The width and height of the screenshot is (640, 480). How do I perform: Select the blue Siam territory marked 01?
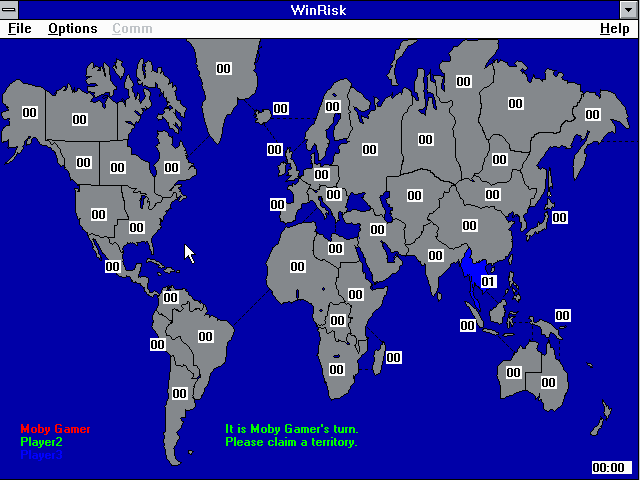488,282
